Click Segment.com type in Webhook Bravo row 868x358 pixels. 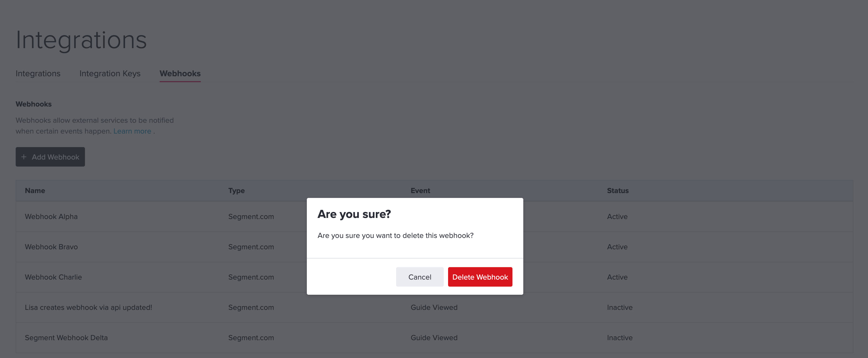point(251,247)
